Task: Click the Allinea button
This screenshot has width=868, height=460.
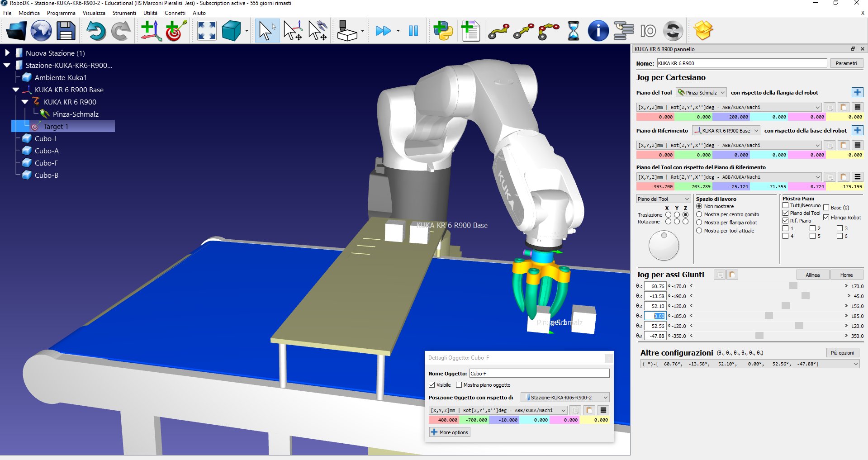Action: [x=813, y=275]
